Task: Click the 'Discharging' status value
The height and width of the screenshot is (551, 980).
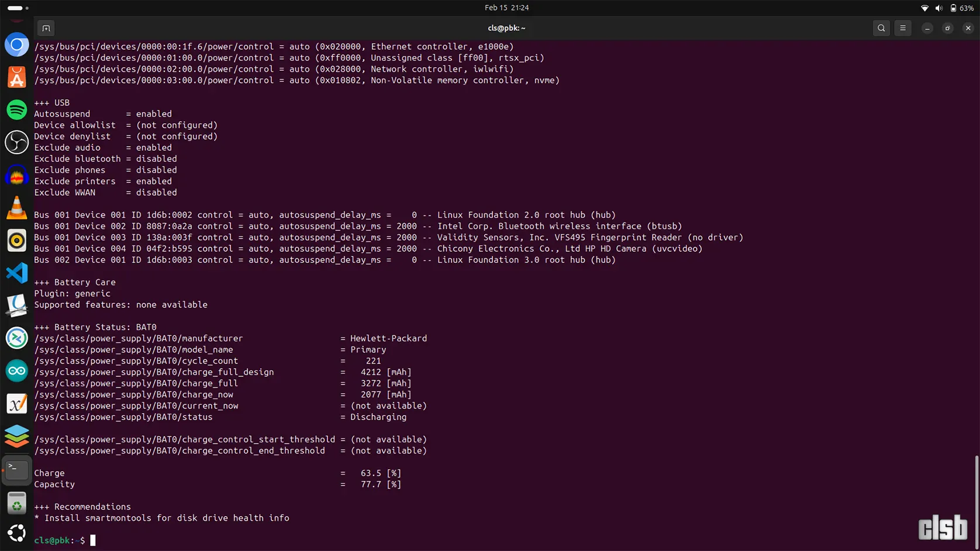Action: coord(378,417)
